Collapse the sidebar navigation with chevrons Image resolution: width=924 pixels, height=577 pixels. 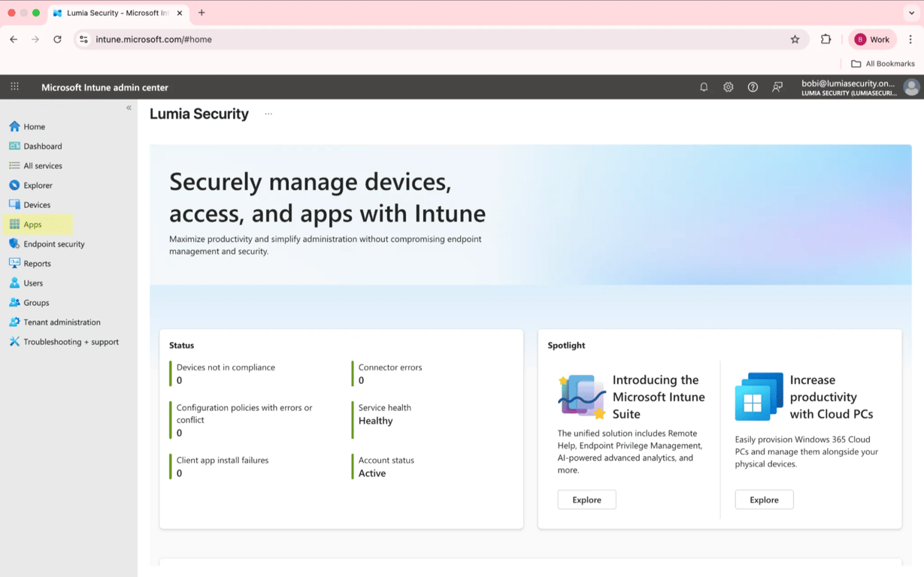pyautogui.click(x=129, y=107)
